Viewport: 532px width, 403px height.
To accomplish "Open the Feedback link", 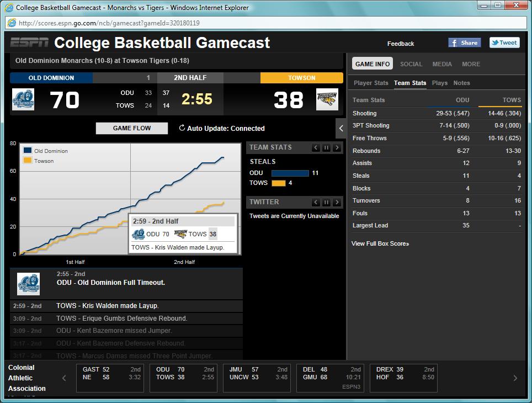I will [401, 44].
